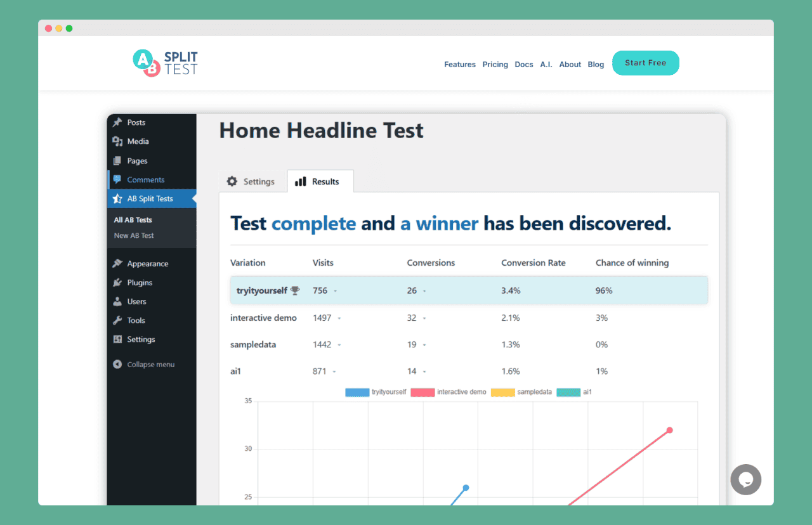Expand the visits dropdown arrow beside 1442
812x525 pixels.
[339, 345]
